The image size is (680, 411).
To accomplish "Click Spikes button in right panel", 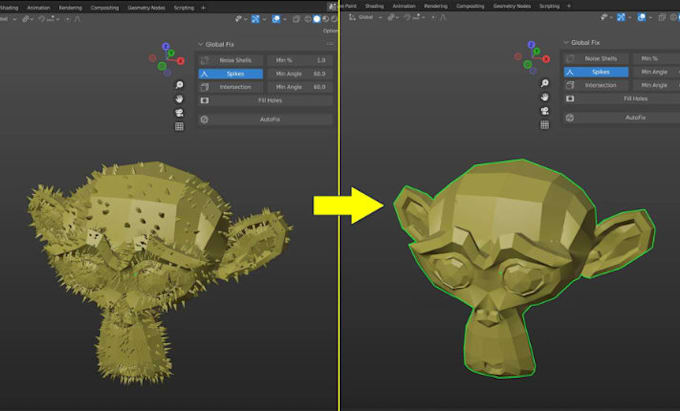I will (596, 72).
